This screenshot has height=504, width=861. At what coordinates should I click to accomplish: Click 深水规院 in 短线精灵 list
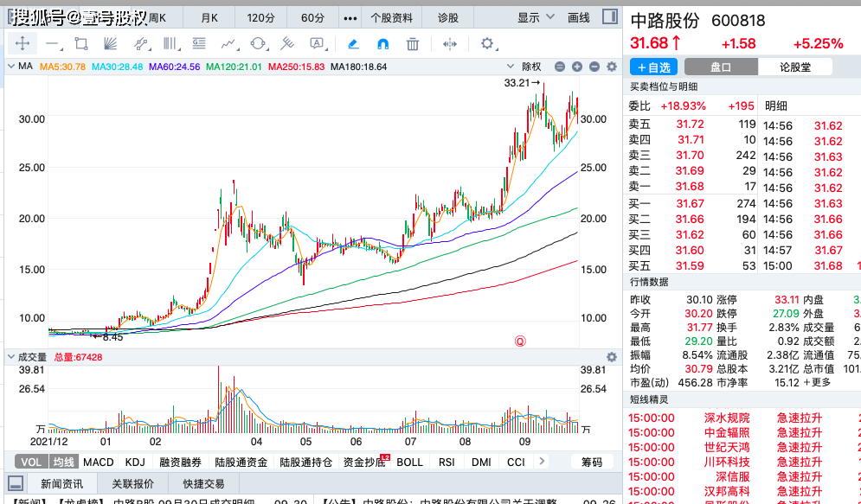pos(727,418)
